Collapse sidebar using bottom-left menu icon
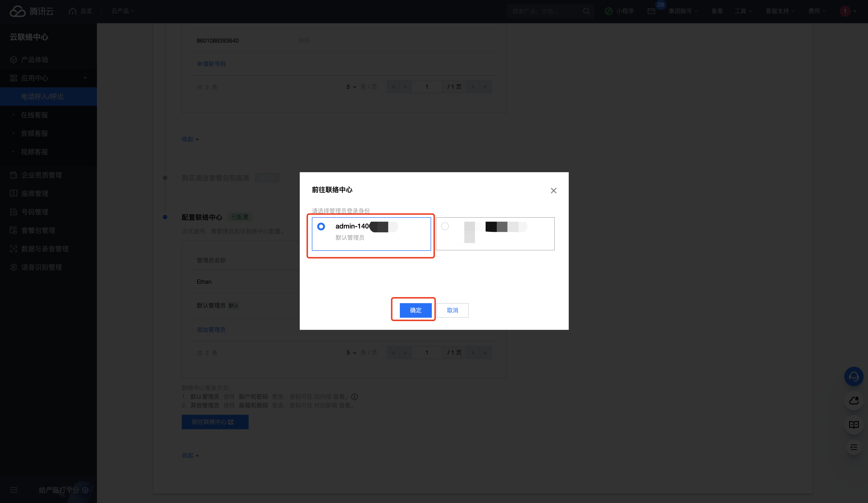 pos(13,490)
